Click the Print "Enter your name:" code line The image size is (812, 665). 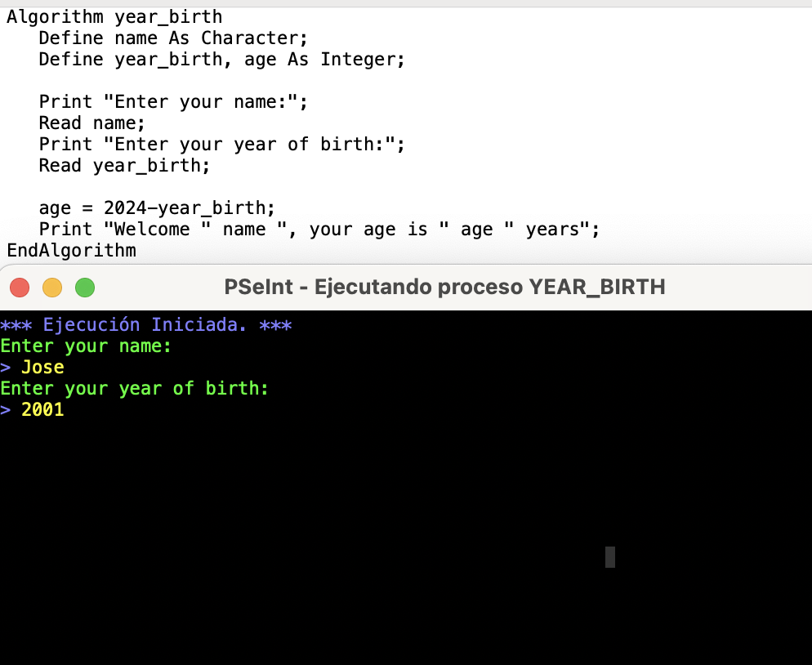click(173, 101)
